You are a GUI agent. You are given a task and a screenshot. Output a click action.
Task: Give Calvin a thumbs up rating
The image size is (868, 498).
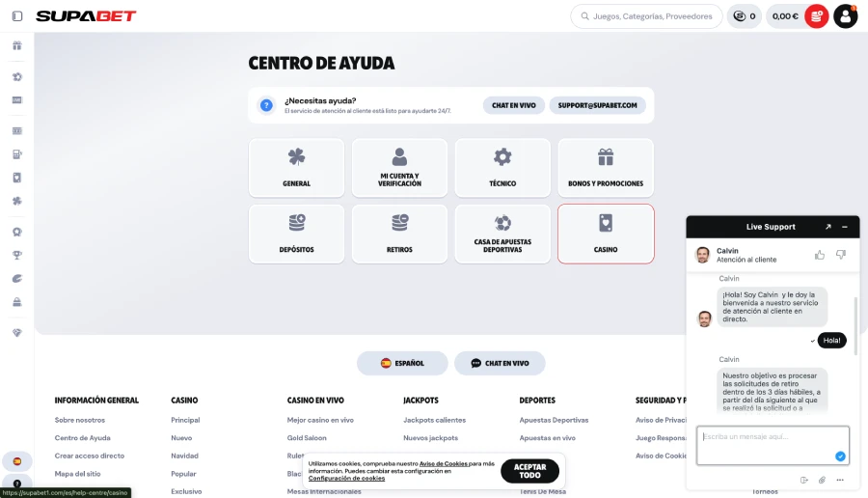click(819, 255)
